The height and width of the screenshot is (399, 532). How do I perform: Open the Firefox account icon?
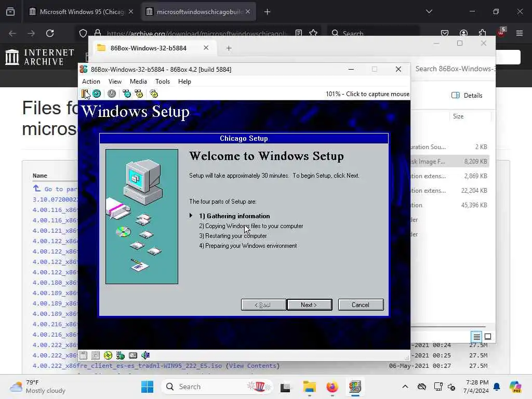[463, 33]
